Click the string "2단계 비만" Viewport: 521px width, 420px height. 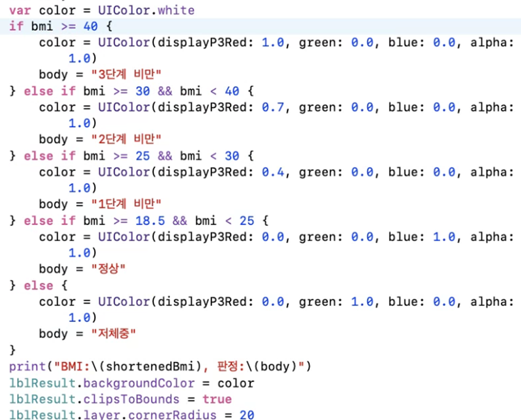(126, 139)
